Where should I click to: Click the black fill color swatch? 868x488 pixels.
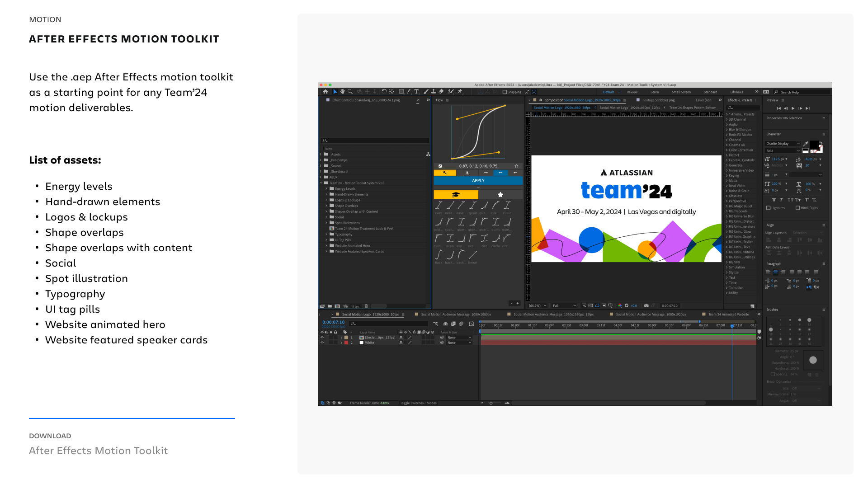click(814, 145)
